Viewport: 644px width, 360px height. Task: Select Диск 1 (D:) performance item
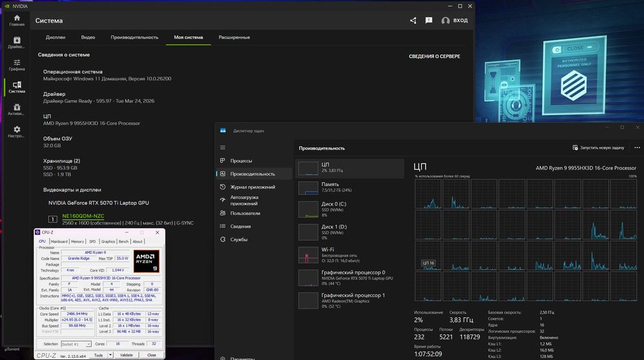pyautogui.click(x=350, y=232)
